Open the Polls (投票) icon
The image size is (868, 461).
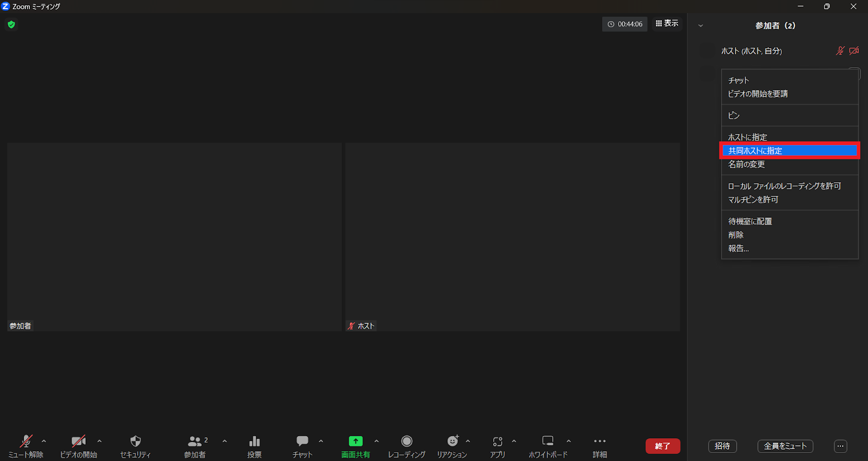coord(254,441)
